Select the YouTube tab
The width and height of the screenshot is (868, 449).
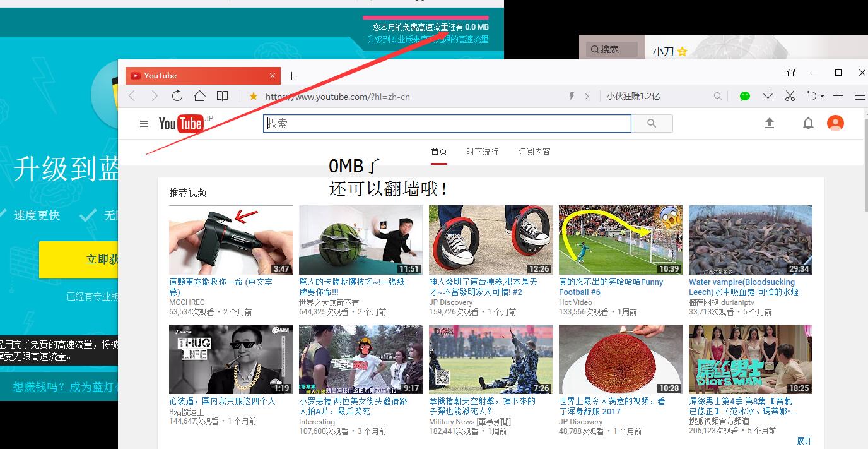(x=202, y=76)
